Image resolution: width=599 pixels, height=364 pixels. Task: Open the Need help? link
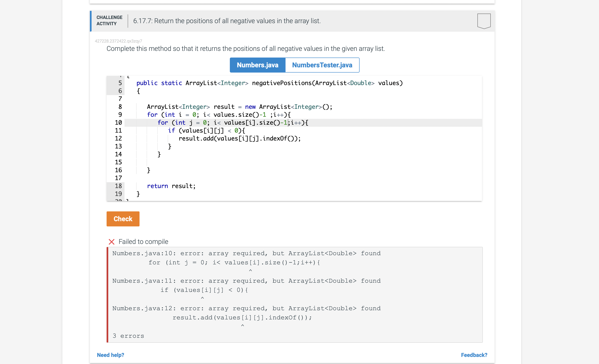point(110,355)
